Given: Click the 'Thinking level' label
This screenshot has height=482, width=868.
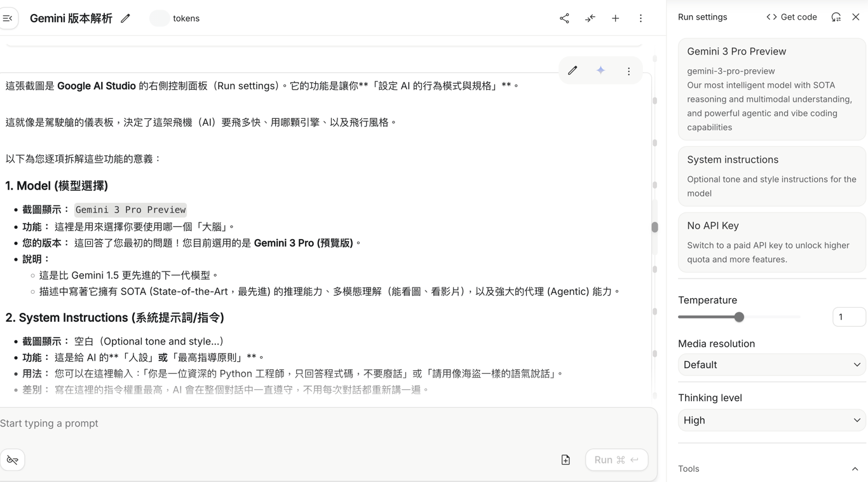Looking at the screenshot, I should 710,398.
